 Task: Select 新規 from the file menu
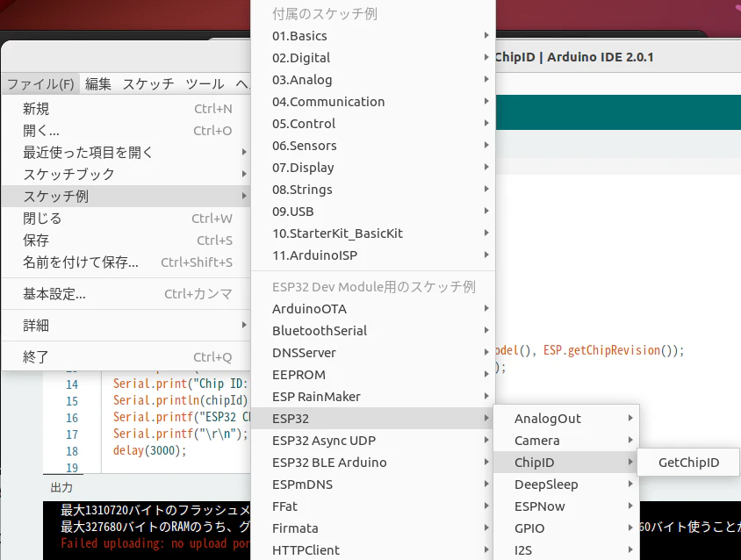(126, 109)
